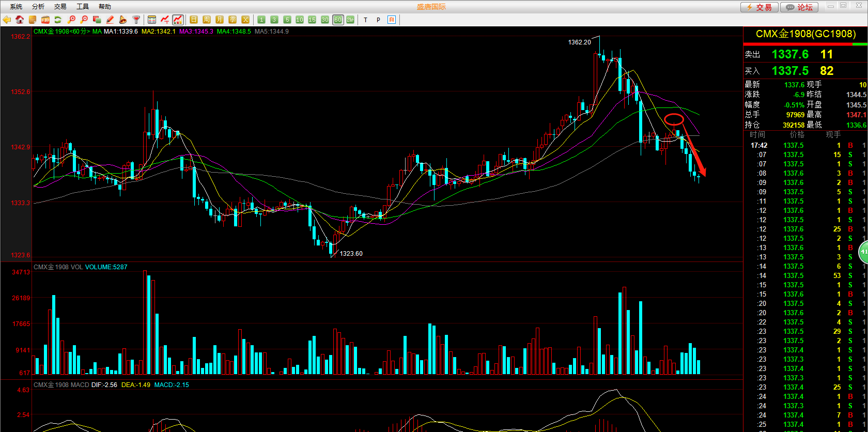Click the 持仓 value 392158
This screenshot has width=868, height=432.
tap(794, 125)
